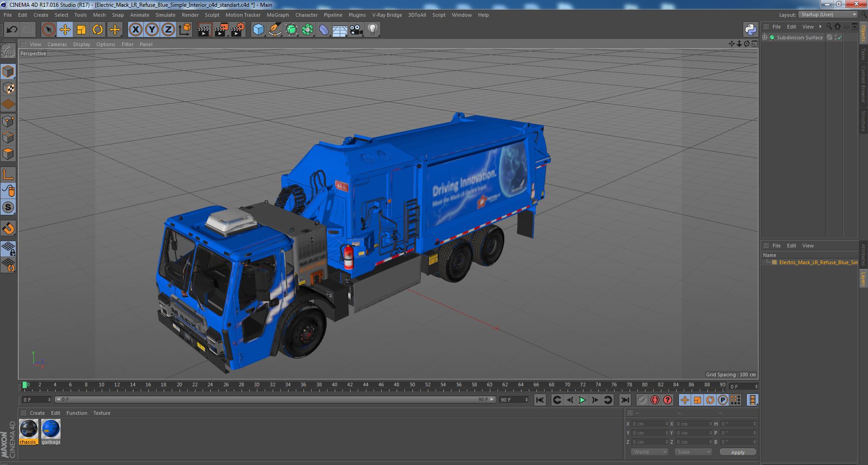Open the World coordinate dropdown
The height and width of the screenshot is (465, 868).
coord(650,452)
